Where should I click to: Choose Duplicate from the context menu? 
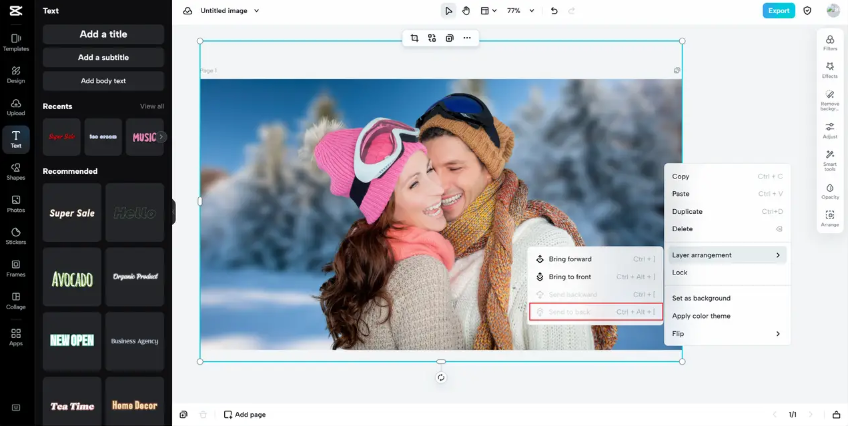pyautogui.click(x=727, y=211)
